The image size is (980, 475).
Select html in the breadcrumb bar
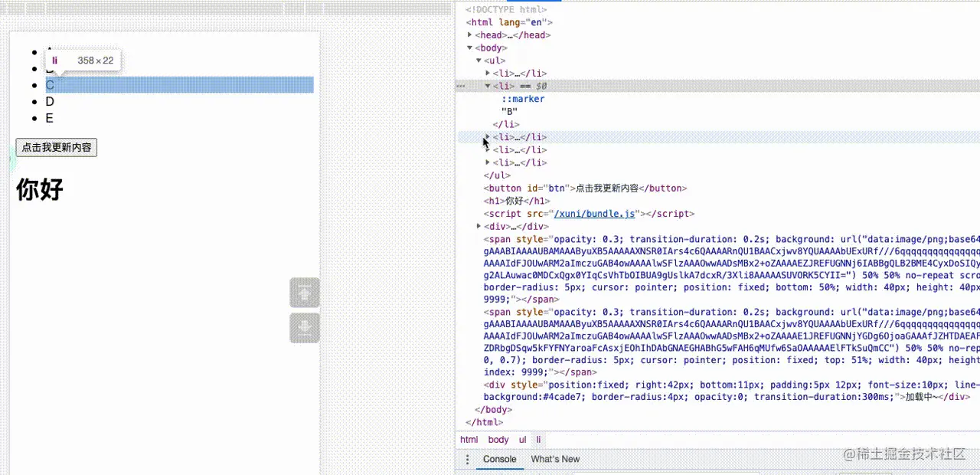(x=469, y=440)
